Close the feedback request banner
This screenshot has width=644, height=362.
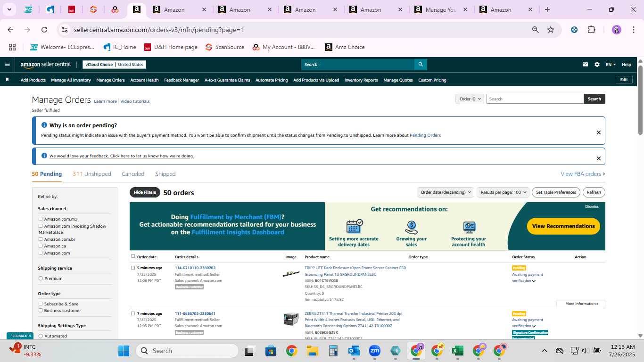[x=599, y=158]
